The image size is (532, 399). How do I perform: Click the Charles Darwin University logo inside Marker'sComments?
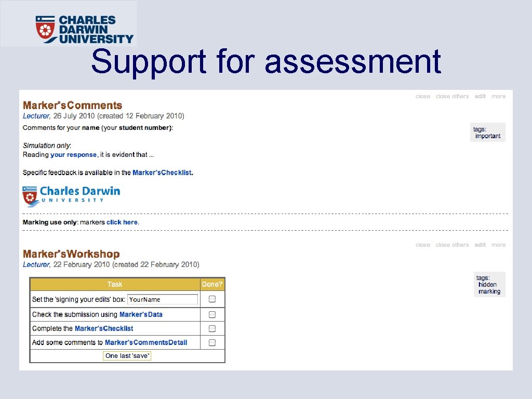coord(71,196)
